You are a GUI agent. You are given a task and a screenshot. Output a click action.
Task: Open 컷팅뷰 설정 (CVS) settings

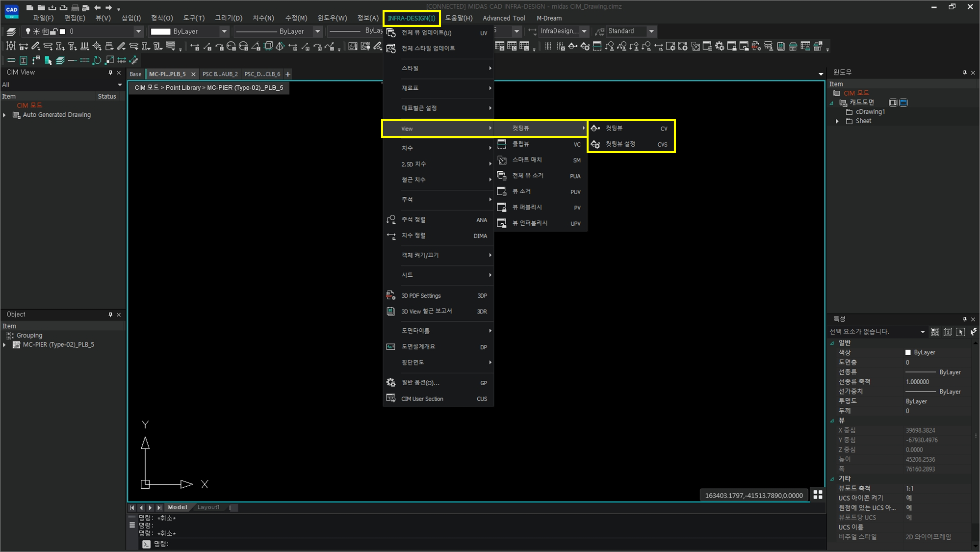[631, 144]
